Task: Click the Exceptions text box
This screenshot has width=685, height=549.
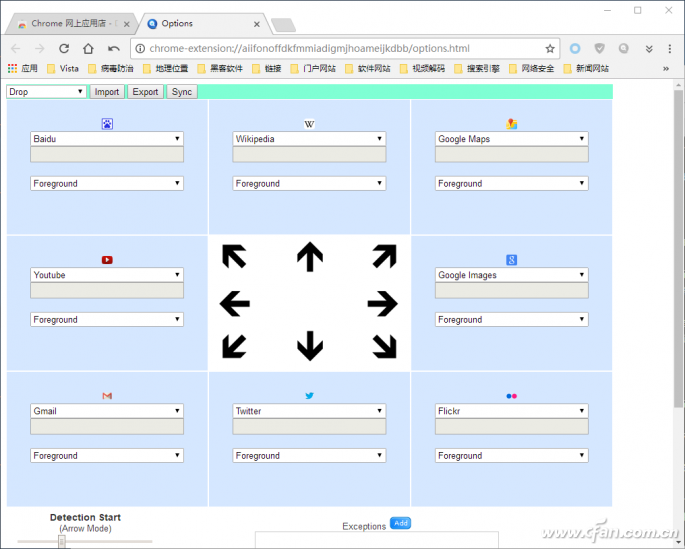Action: click(377, 540)
